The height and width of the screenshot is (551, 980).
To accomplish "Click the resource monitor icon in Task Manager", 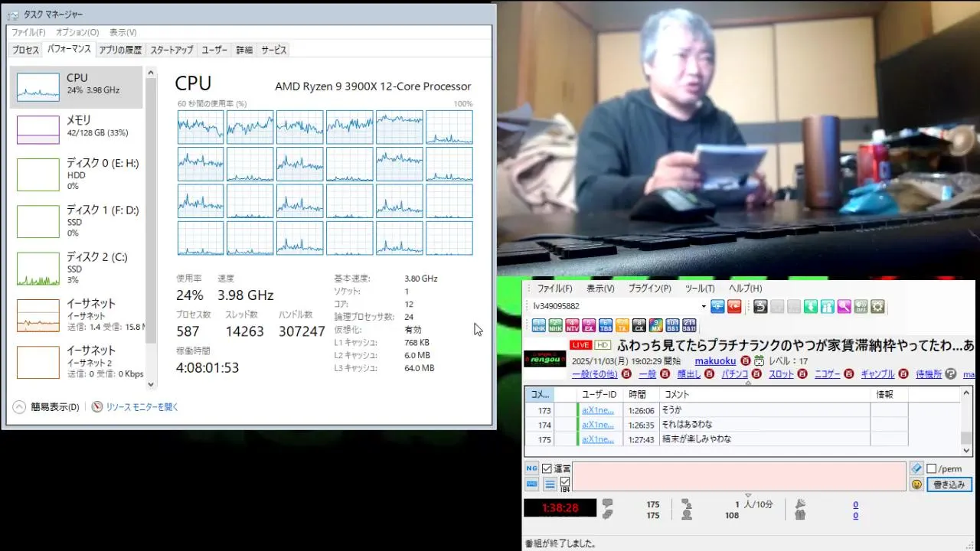I will tap(97, 407).
